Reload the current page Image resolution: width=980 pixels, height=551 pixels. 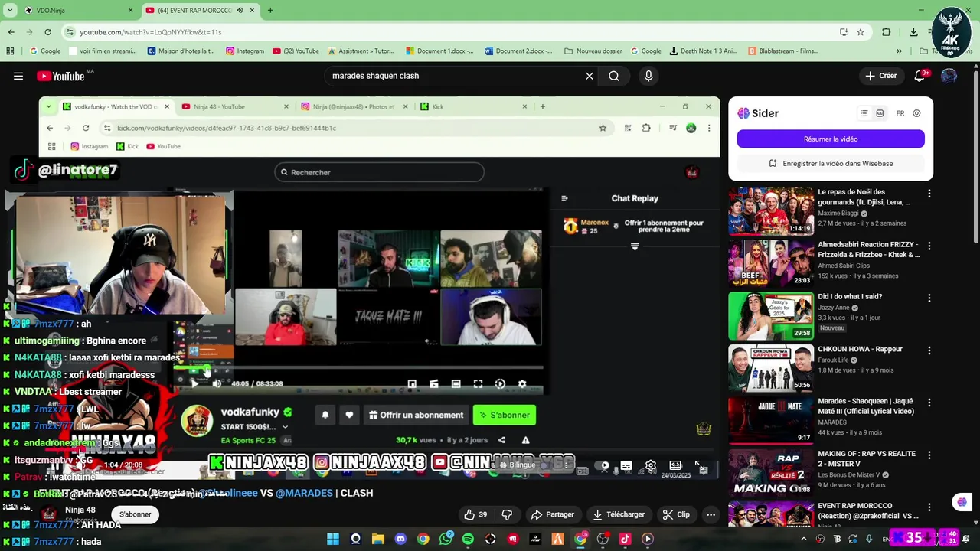tap(47, 32)
